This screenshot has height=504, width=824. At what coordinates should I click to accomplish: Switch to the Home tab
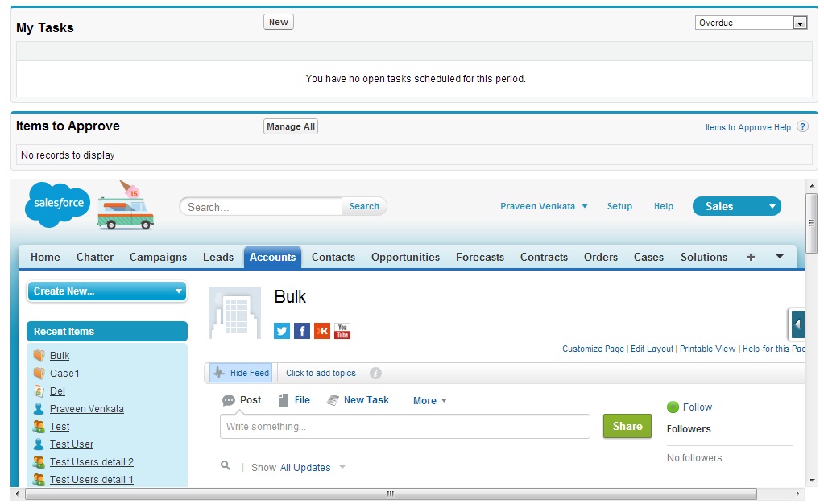click(45, 257)
